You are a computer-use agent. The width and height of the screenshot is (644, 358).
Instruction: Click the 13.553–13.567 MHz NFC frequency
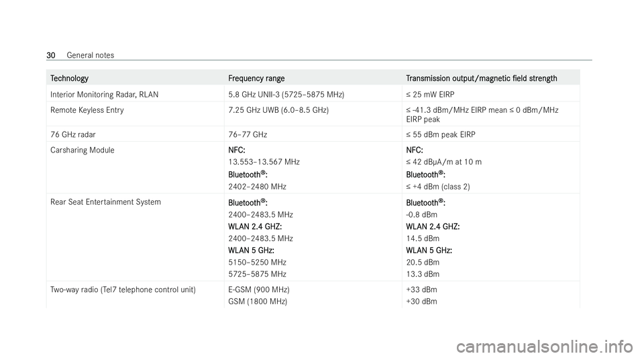pyautogui.click(x=264, y=162)
